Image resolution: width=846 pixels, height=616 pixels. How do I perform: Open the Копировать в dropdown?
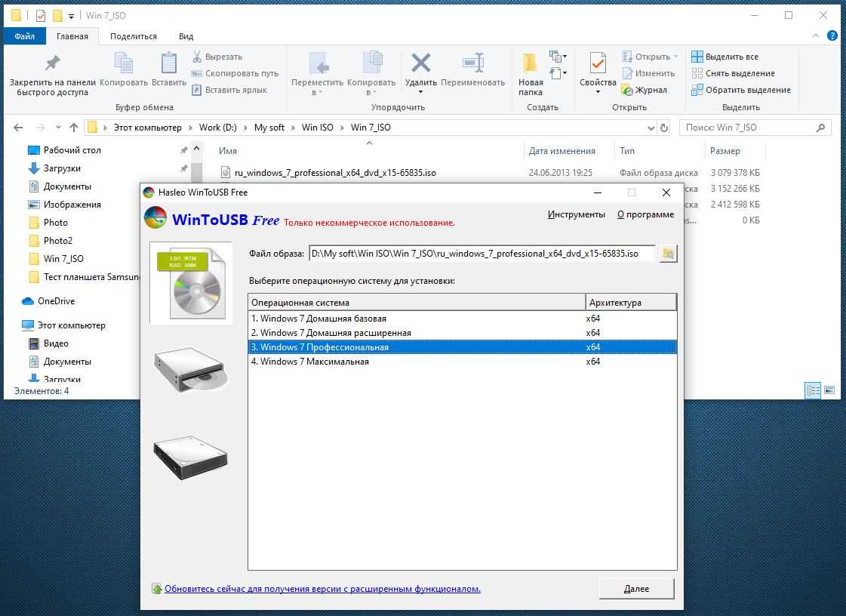(371, 92)
